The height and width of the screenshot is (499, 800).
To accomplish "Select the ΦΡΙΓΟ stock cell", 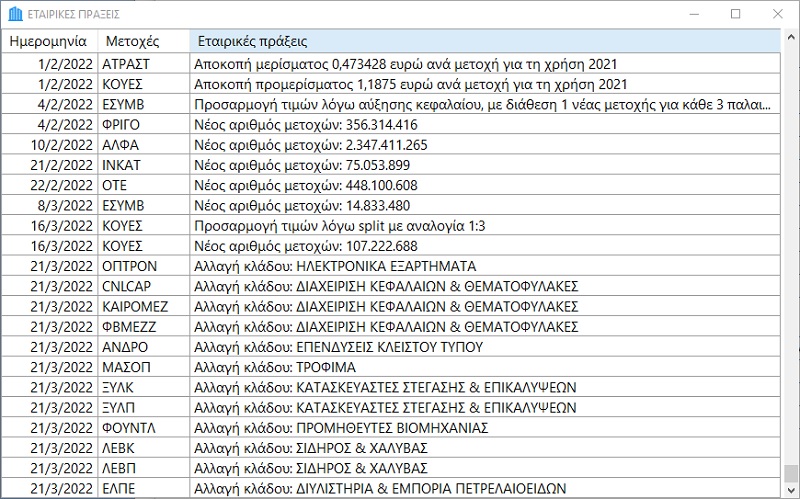I will pos(143,124).
